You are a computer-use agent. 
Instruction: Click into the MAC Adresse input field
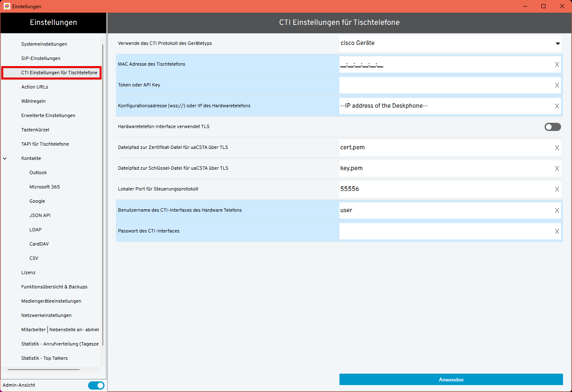click(445, 64)
